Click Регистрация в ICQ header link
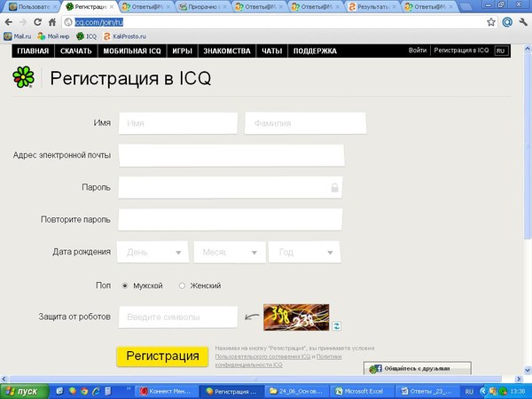This screenshot has width=532, height=399. pyautogui.click(x=461, y=51)
